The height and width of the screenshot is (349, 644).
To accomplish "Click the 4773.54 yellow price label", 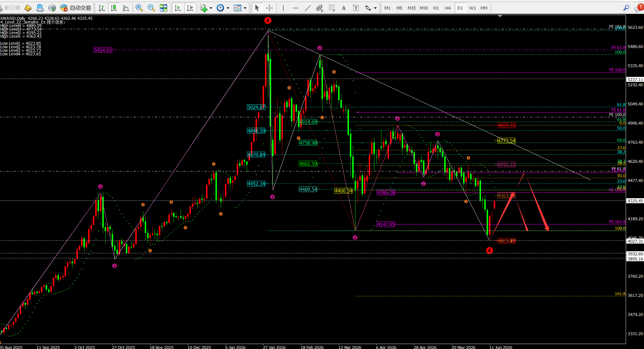I will 506,141.
